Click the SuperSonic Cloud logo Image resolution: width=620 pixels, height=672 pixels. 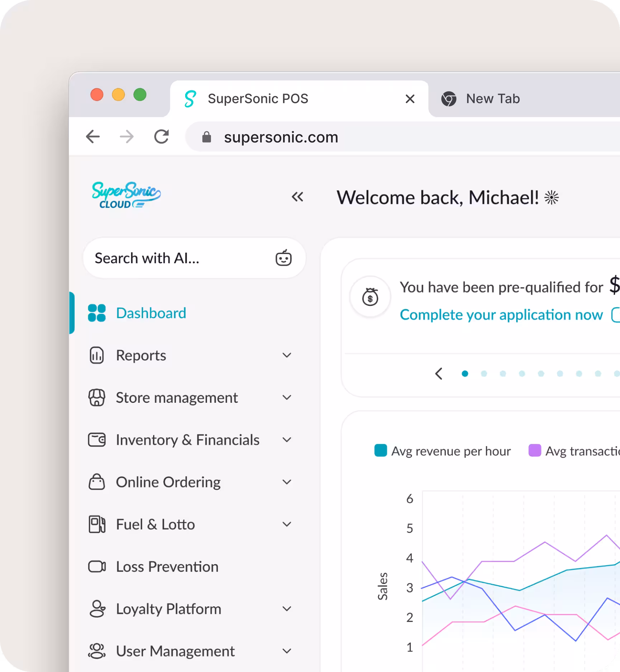(126, 195)
